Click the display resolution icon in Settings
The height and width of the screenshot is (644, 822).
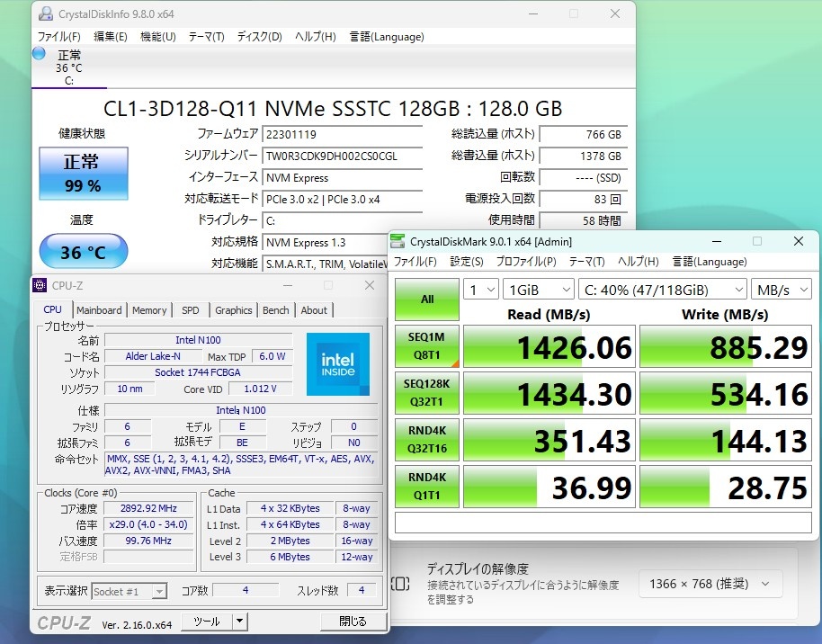click(x=400, y=584)
